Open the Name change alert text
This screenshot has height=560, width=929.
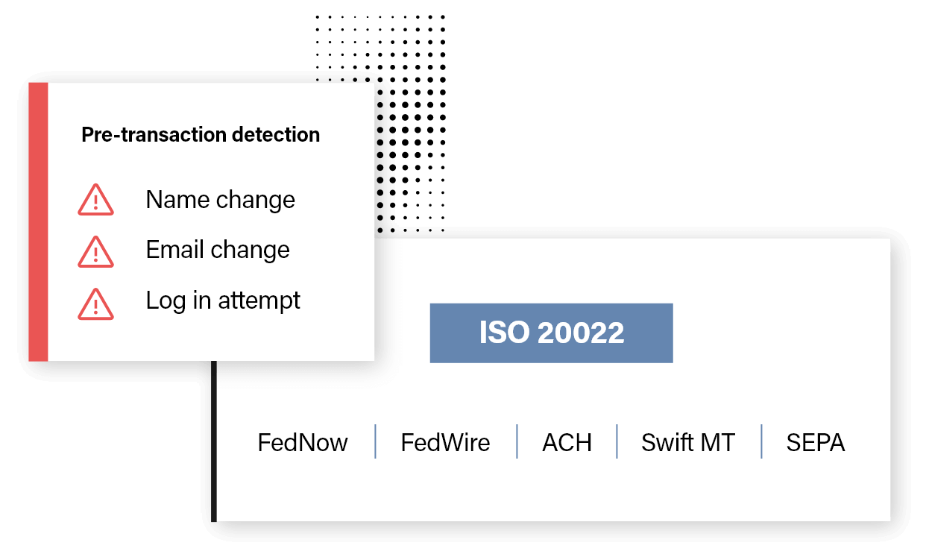(x=220, y=200)
